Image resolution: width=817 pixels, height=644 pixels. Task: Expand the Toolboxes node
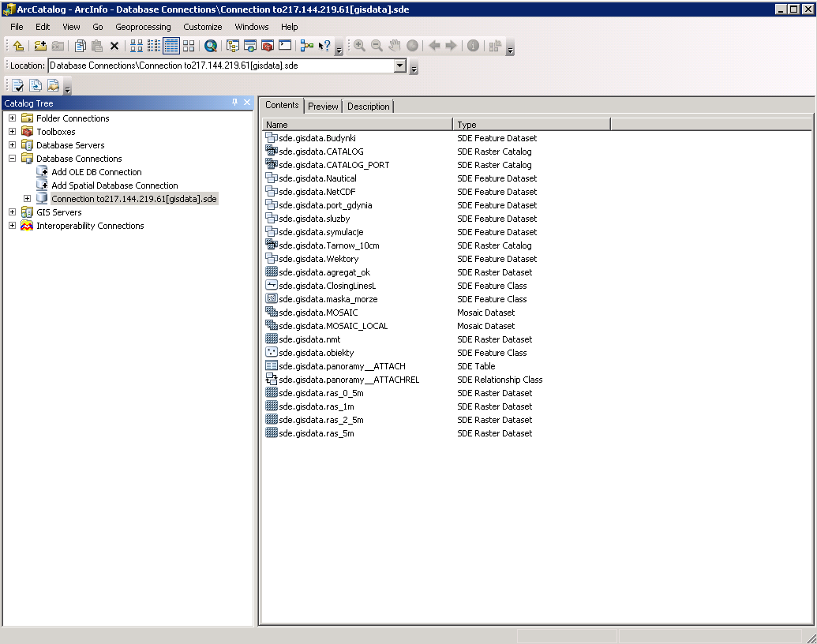point(13,132)
